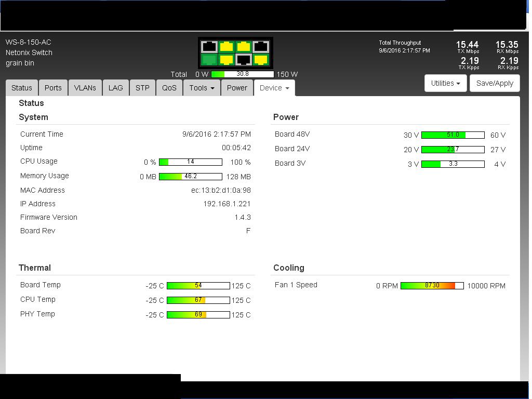The image size is (532, 399).
Task: Select the LAG tab
Action: pos(115,88)
